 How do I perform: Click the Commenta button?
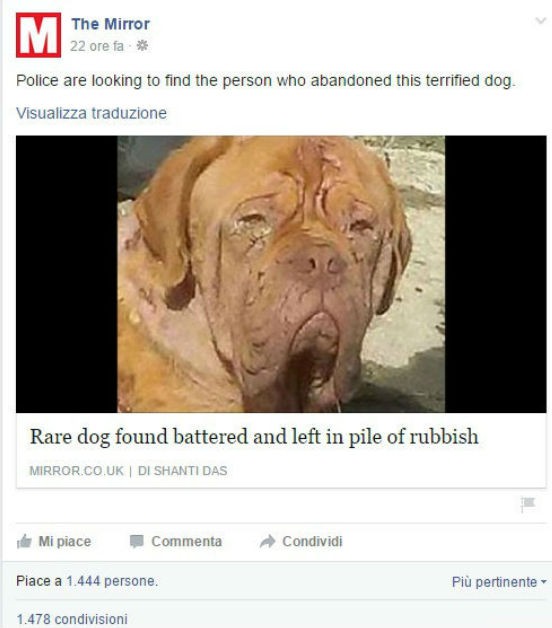click(176, 541)
